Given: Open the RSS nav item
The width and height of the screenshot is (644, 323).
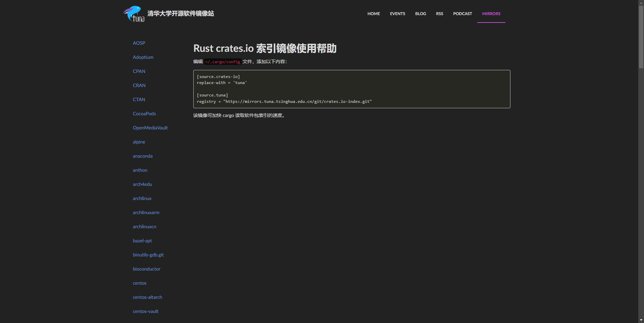Looking at the screenshot, I should (x=439, y=14).
